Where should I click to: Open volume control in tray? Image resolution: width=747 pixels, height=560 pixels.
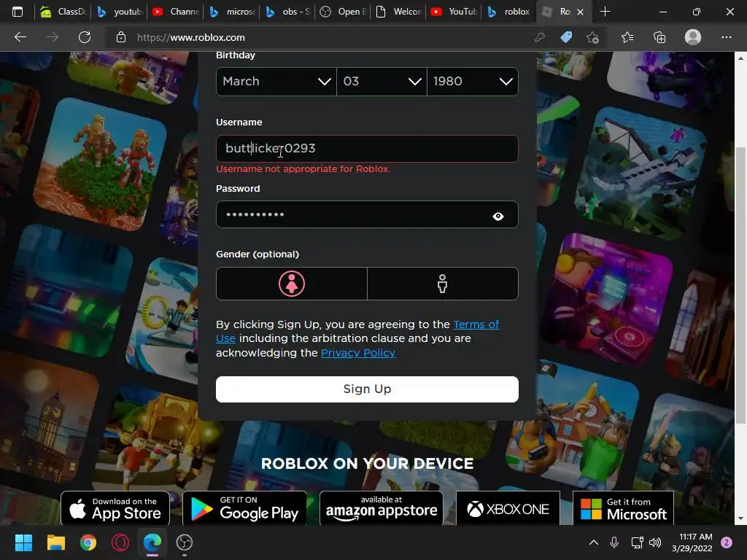(656, 542)
